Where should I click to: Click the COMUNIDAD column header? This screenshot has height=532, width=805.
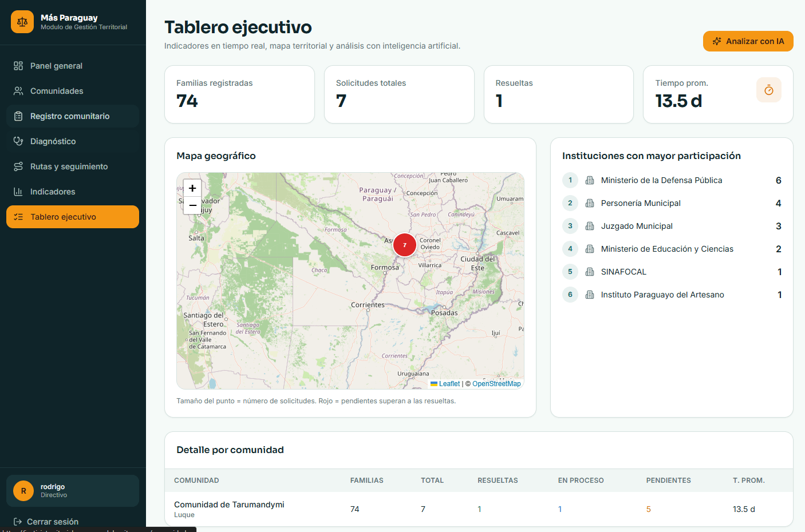tap(196, 481)
